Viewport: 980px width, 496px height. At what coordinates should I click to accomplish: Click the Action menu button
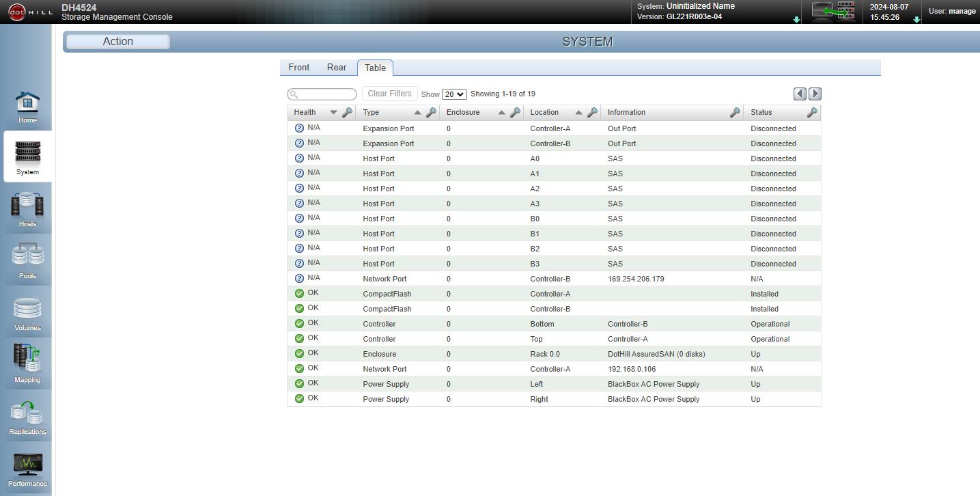point(118,42)
